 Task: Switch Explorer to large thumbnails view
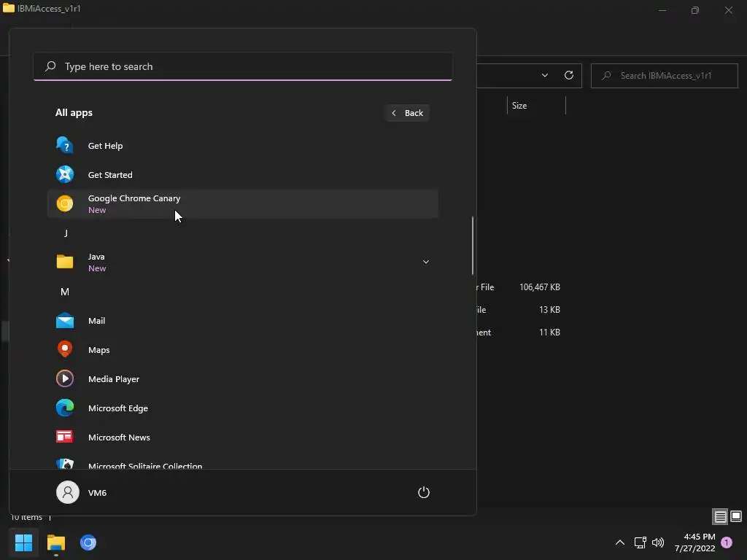(736, 517)
